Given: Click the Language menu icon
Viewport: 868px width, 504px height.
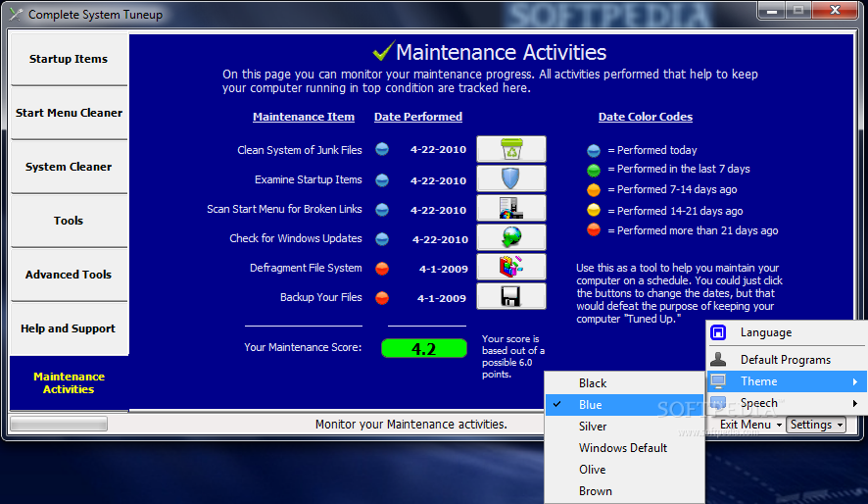Looking at the screenshot, I should click(718, 332).
